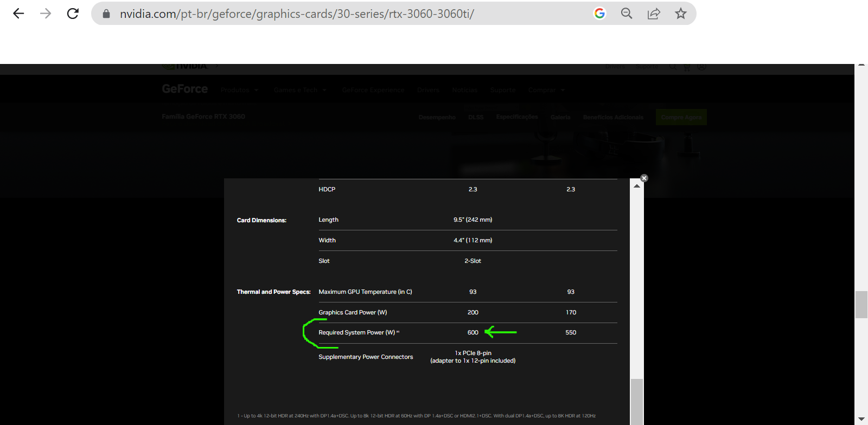Select the HDCP row label

tap(327, 189)
